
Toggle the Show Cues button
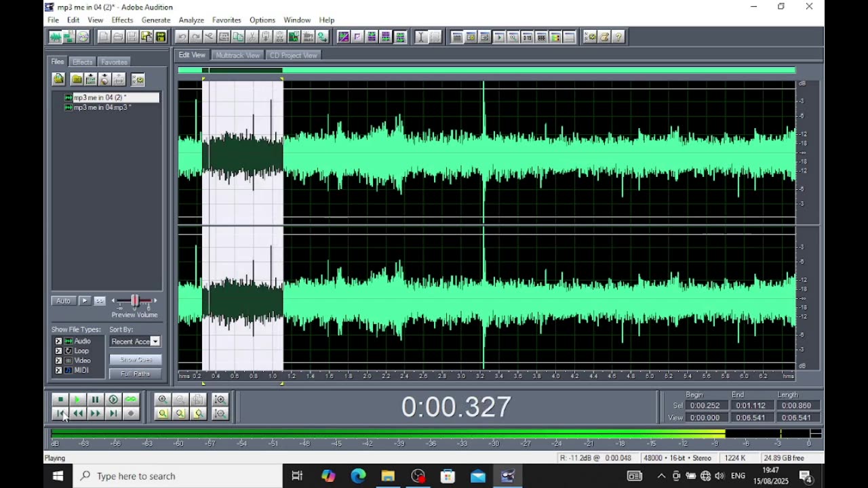pyautogui.click(x=136, y=359)
